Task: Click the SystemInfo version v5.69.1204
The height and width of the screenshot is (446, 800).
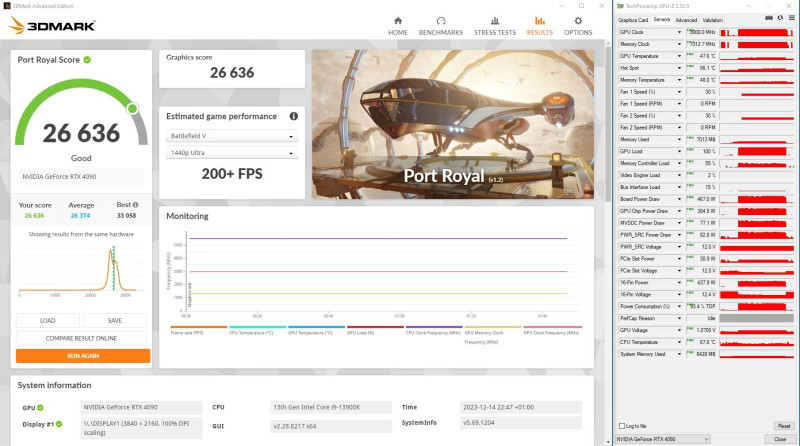Action: 520,423
